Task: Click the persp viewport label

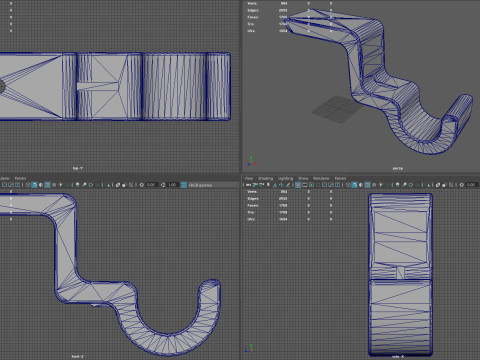Action: pos(397,168)
